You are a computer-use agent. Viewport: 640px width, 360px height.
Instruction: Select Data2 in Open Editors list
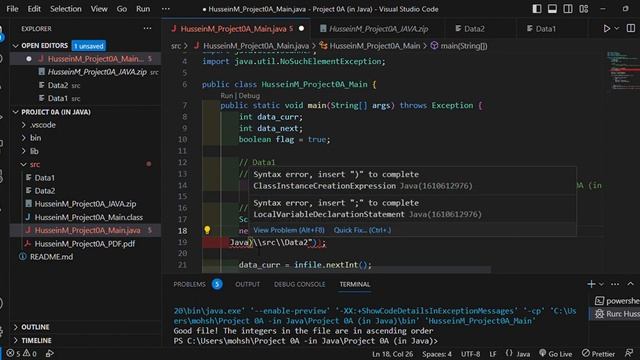[58, 85]
